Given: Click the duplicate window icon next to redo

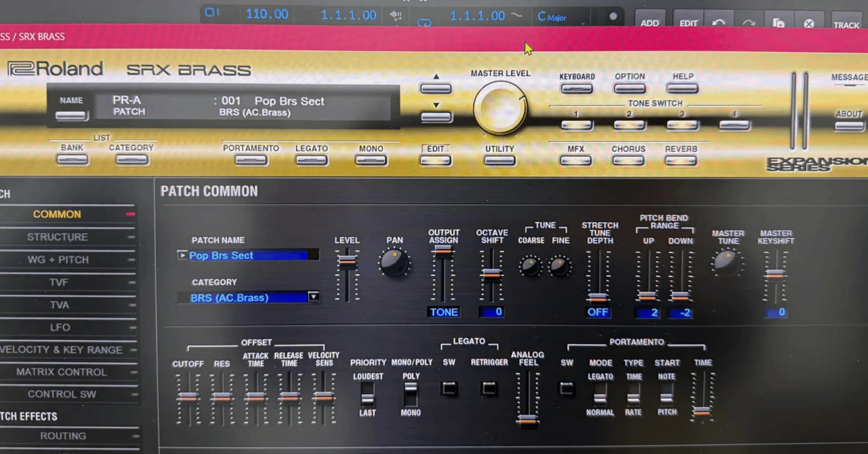Looking at the screenshot, I should (x=778, y=23).
